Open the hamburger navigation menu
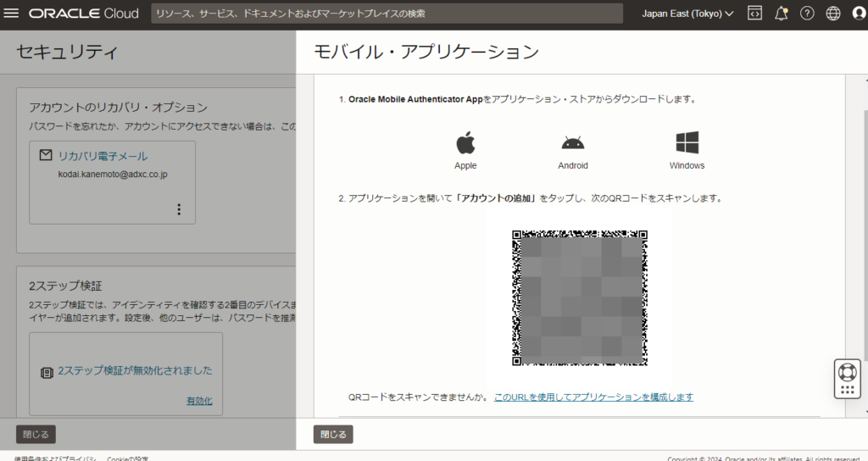 (12, 14)
